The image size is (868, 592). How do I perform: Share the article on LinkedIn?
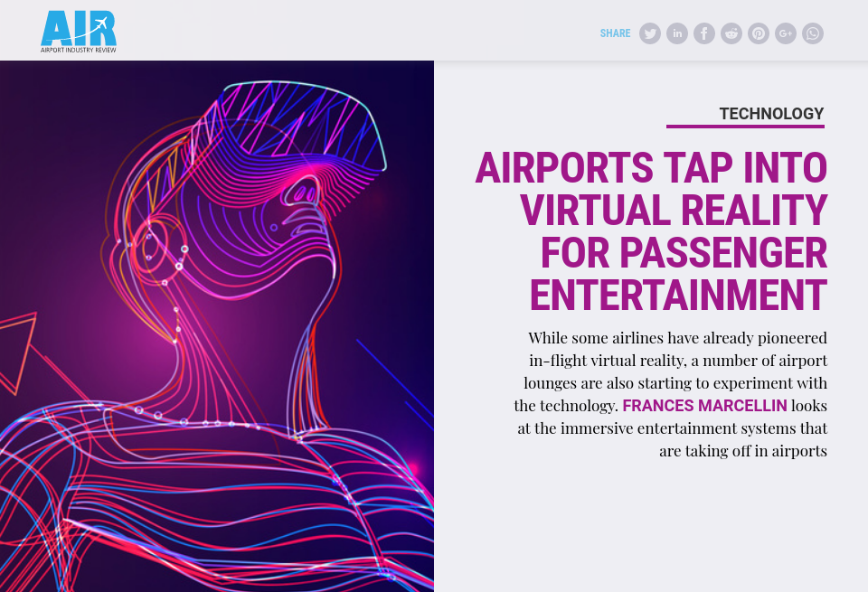point(676,33)
